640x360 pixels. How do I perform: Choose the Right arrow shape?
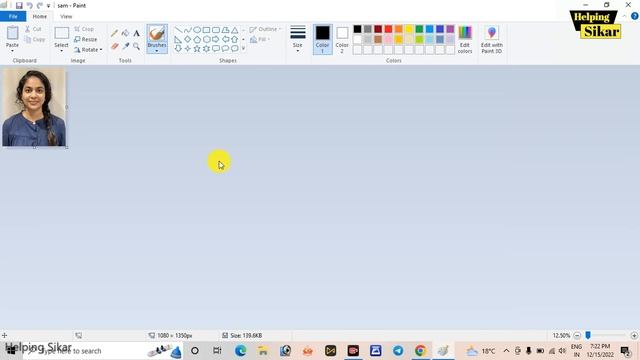pos(216,39)
